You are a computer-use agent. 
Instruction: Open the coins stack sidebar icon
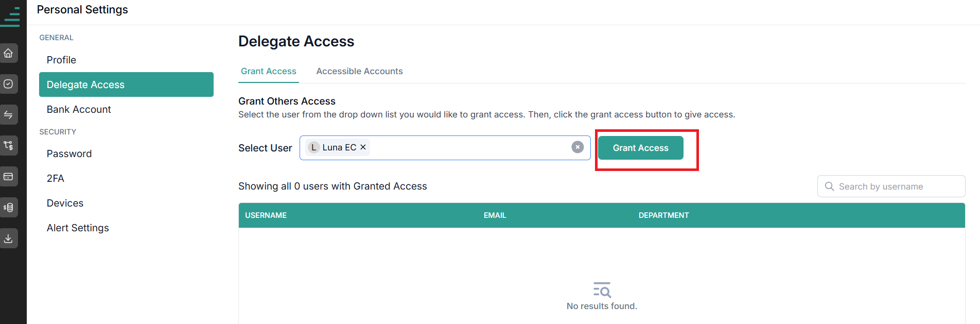(9, 208)
